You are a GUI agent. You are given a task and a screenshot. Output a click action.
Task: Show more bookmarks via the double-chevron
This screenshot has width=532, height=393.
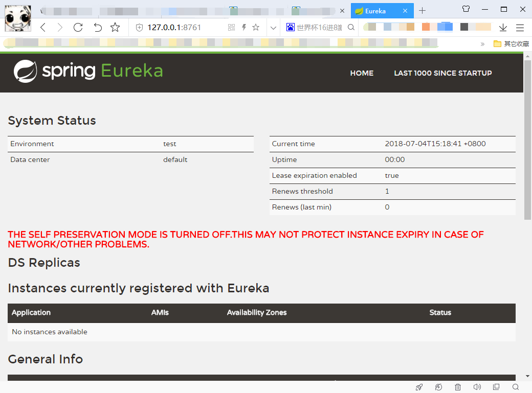[482, 44]
